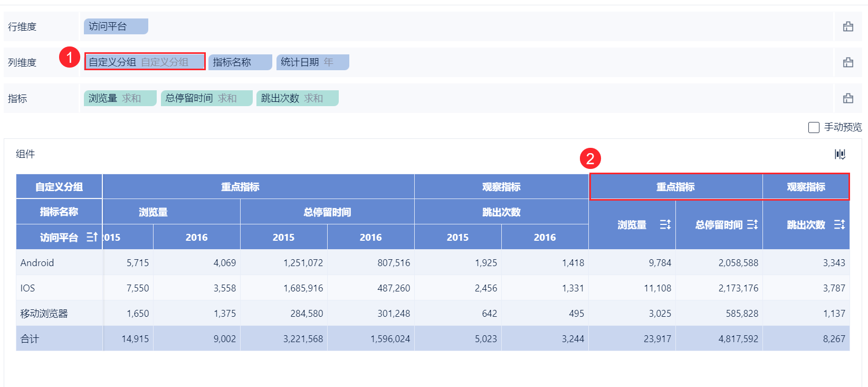Screen dimensions: 868x387
Task: Click the sort icon next to 浏览量 subtotal
Action: coord(665,224)
